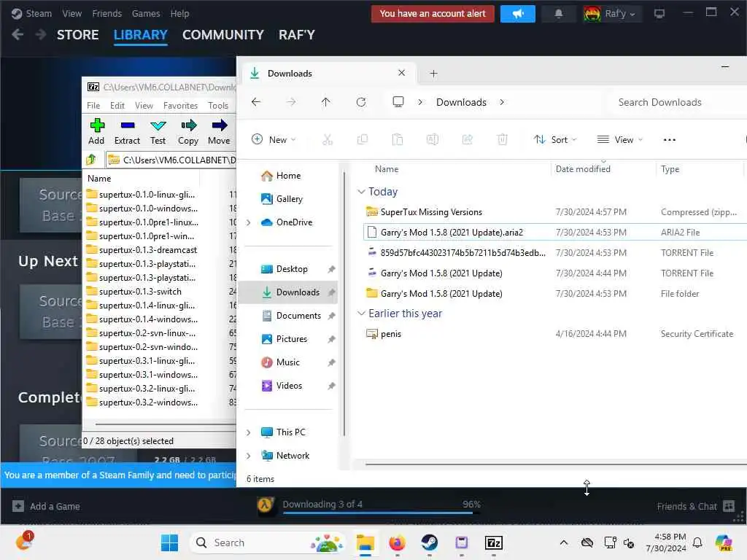Click the Share icon in Explorer toolbar
The image size is (747, 560).
468,139
